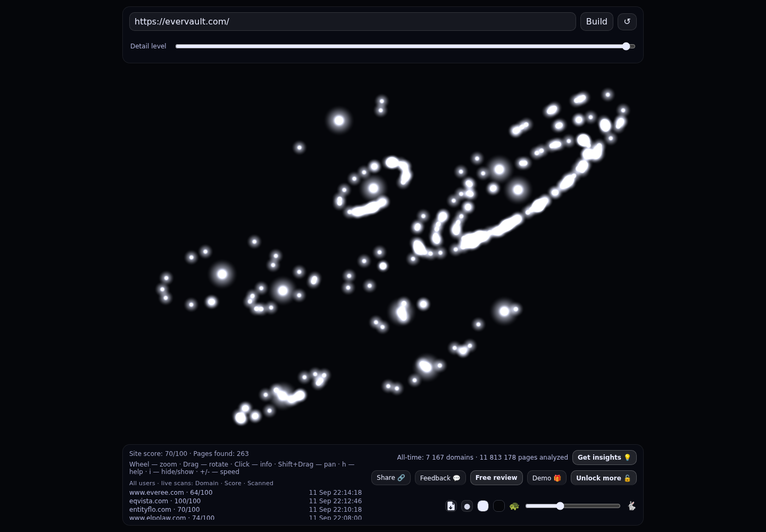The width and height of the screenshot is (766, 532).
Task: Select the www.everee.com live scan row
Action: tap(245, 493)
